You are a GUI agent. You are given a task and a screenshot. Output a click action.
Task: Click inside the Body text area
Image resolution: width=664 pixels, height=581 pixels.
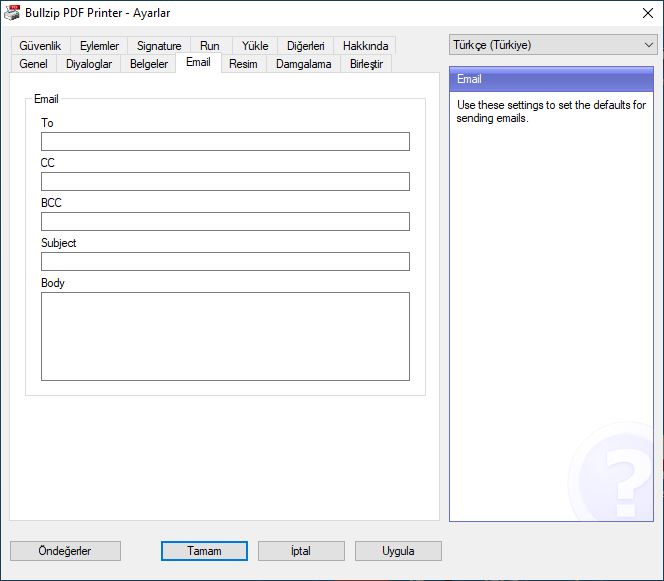[225, 336]
